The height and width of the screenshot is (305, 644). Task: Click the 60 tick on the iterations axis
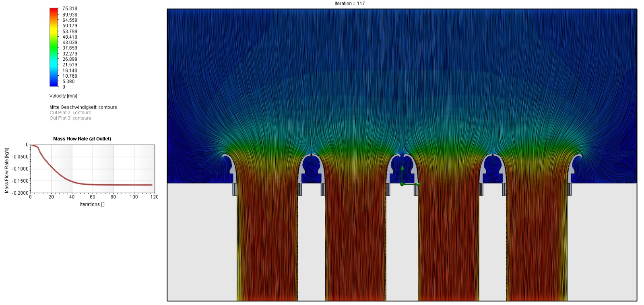click(x=93, y=197)
